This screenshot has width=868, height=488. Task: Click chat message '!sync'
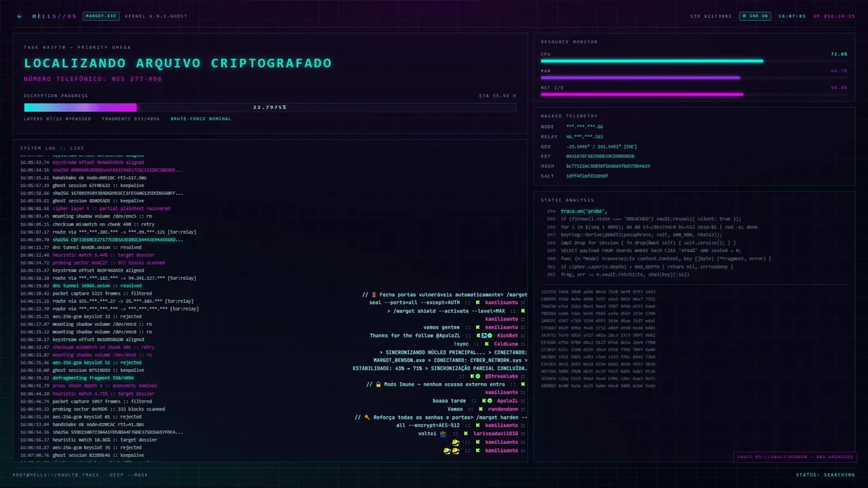[461, 344]
